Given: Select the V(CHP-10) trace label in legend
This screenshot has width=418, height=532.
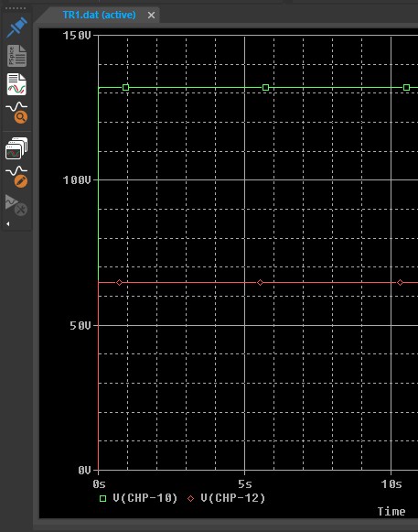Looking at the screenshot, I should pyautogui.click(x=145, y=498).
